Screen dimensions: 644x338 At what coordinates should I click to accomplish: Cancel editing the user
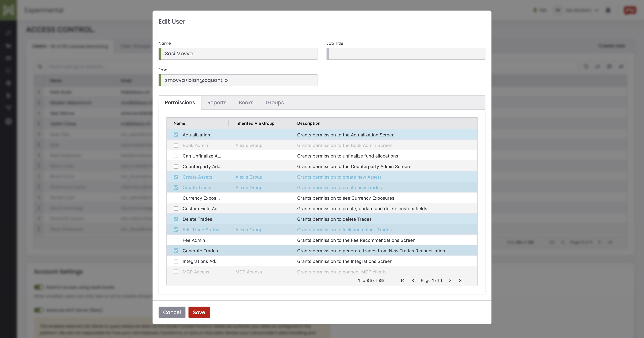point(172,312)
